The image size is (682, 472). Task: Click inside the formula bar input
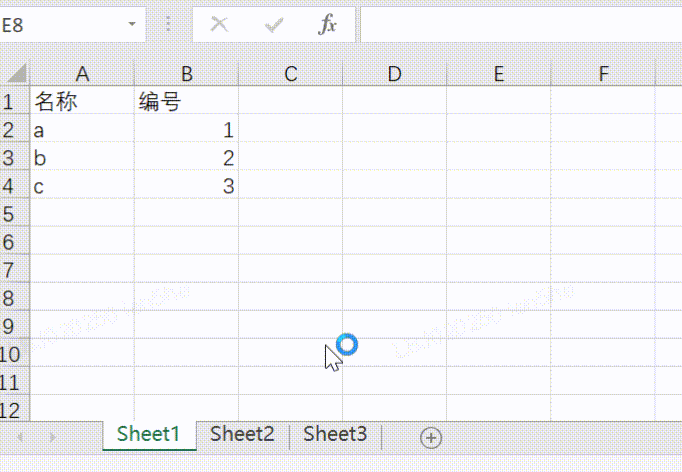click(x=520, y=25)
